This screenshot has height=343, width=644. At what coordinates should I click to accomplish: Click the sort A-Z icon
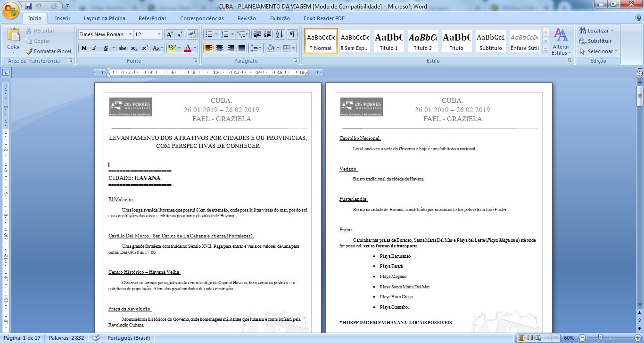coord(279,34)
